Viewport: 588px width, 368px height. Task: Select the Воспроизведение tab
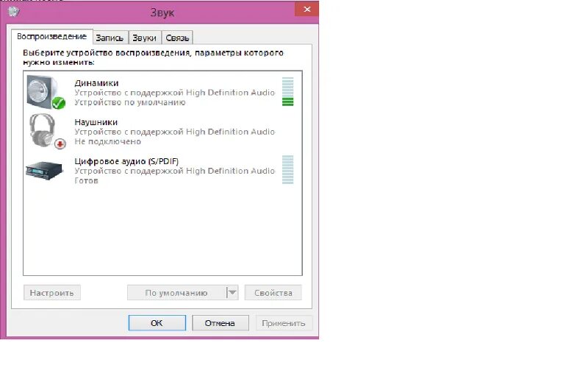pos(51,36)
